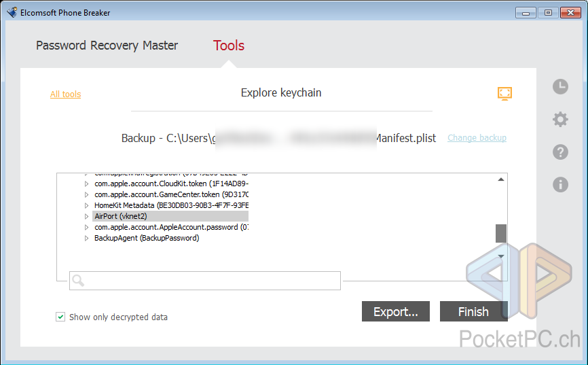The width and height of the screenshot is (588, 365).
Task: Click the Finish button
Action: pos(474,311)
